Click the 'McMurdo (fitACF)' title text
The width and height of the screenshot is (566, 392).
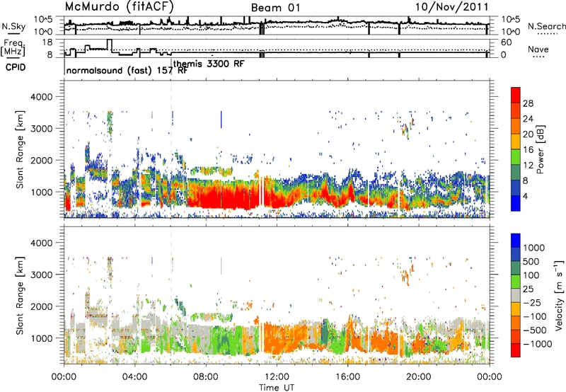pyautogui.click(x=120, y=6)
